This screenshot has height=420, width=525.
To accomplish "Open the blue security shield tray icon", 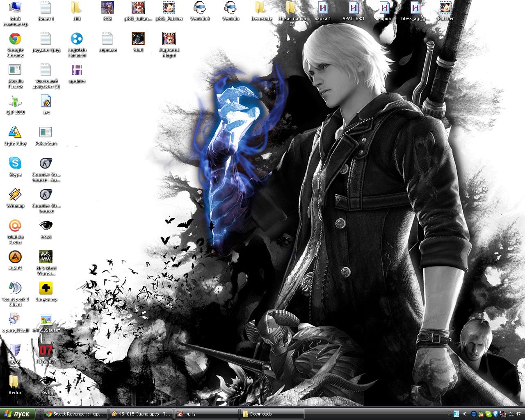I will 495,414.
